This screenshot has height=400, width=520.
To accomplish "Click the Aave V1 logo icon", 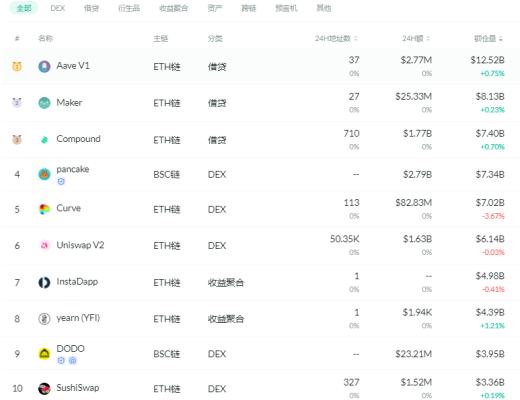I will (x=44, y=67).
